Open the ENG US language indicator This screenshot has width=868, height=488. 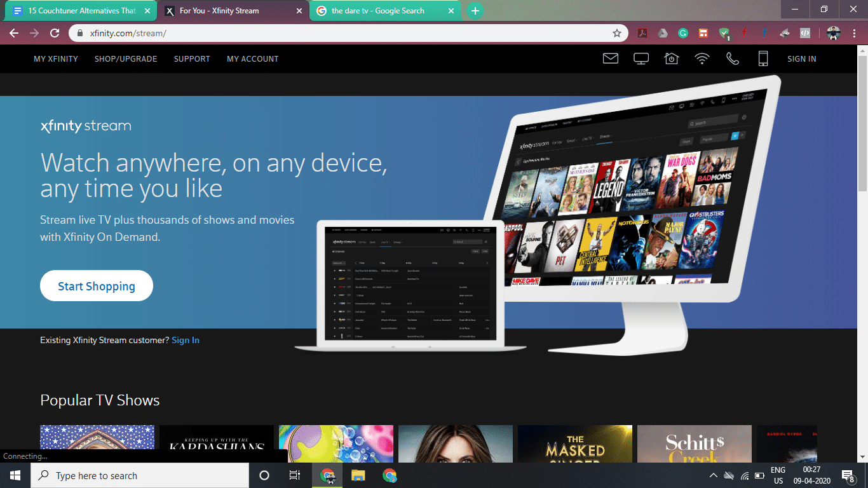point(778,475)
